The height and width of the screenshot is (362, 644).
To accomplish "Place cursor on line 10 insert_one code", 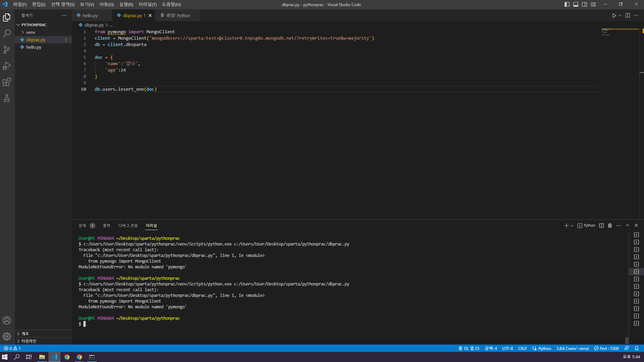I will pyautogui.click(x=126, y=89).
